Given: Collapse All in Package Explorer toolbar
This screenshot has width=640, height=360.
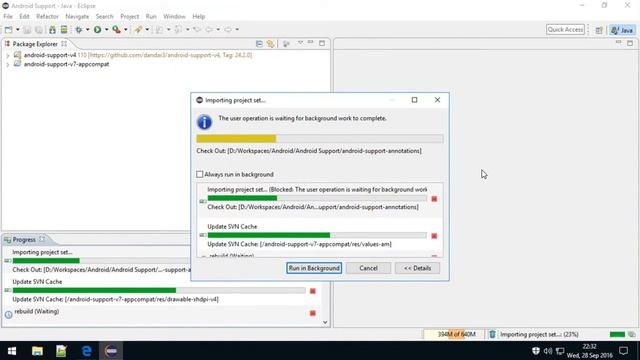Looking at the screenshot, I should (x=259, y=43).
